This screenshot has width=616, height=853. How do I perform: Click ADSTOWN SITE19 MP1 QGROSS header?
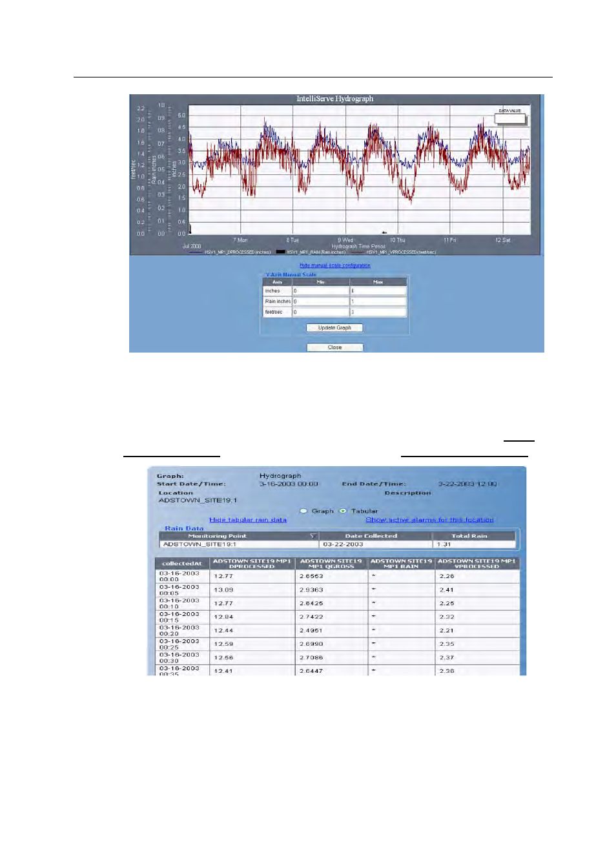click(331, 564)
